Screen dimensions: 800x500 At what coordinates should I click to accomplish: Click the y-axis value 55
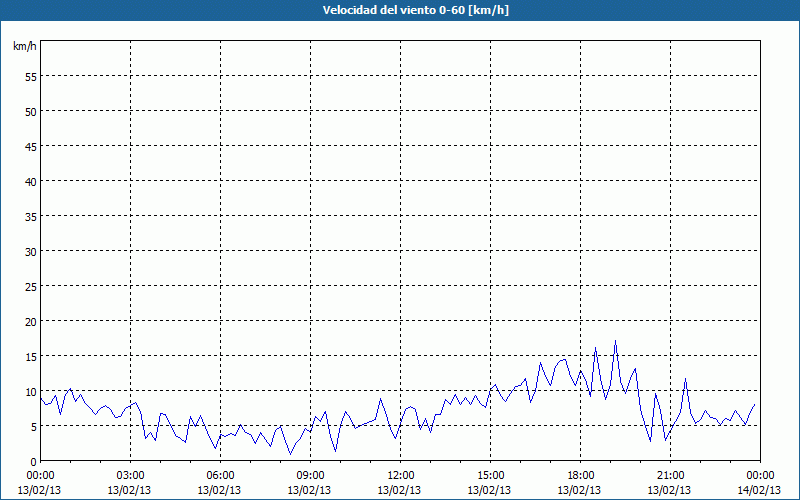click(31, 77)
